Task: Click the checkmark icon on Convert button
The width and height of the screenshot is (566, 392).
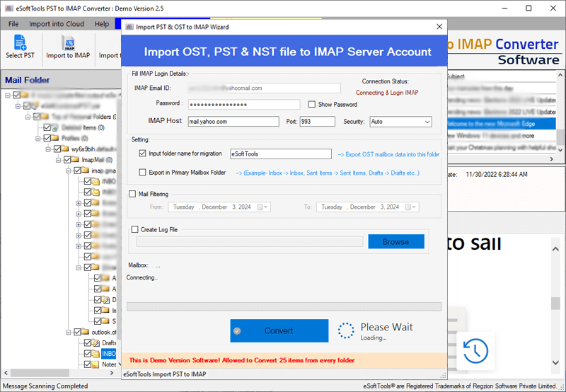Action: point(237,331)
